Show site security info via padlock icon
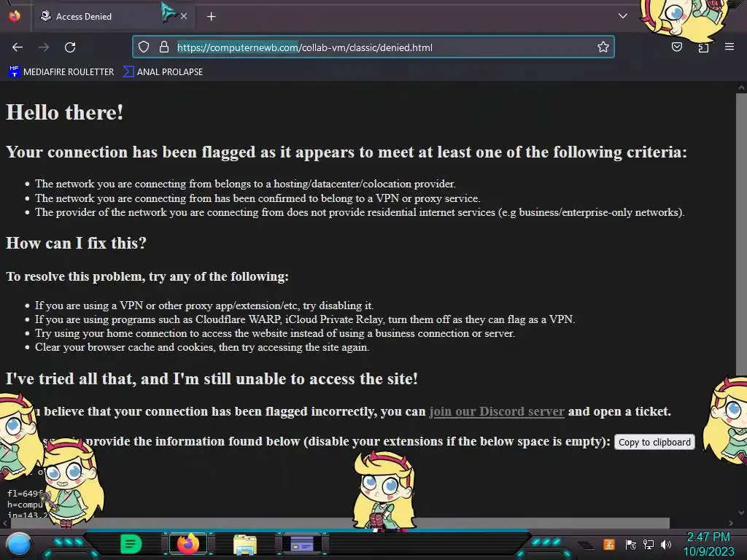This screenshot has height=560, width=747. (164, 47)
